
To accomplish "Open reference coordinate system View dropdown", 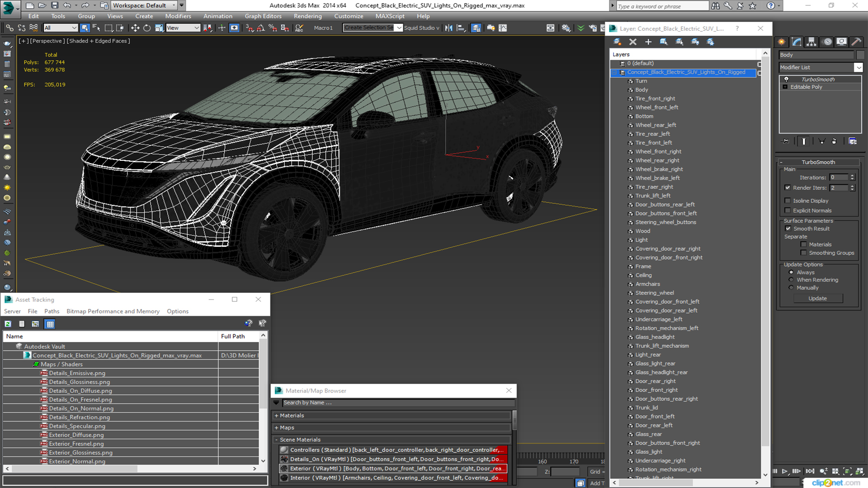I will coord(183,28).
